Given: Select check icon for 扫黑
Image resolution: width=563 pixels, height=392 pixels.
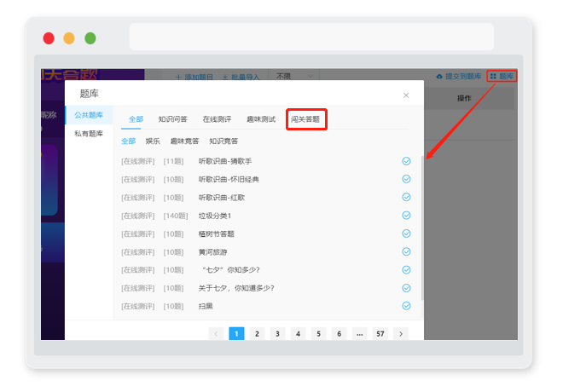Looking at the screenshot, I should [x=406, y=306].
